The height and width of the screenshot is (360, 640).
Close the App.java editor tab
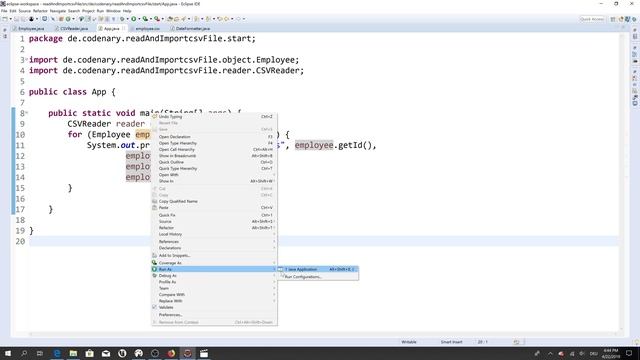click(x=124, y=29)
